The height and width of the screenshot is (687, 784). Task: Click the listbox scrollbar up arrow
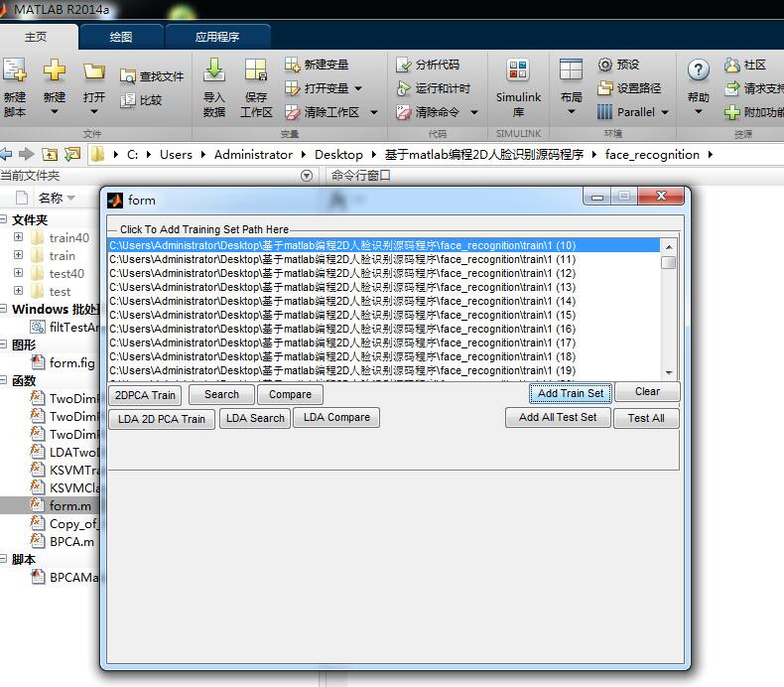[x=669, y=246]
